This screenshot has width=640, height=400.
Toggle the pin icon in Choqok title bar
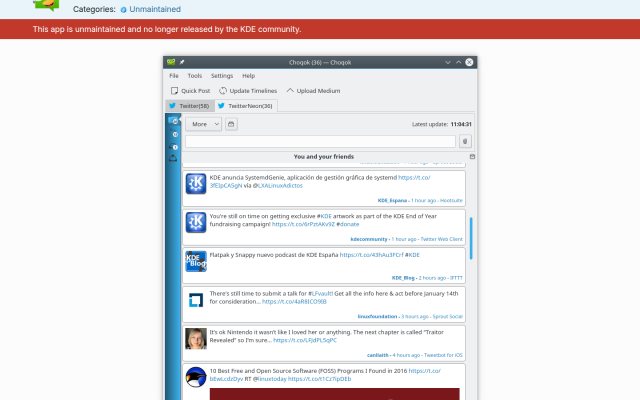point(182,62)
